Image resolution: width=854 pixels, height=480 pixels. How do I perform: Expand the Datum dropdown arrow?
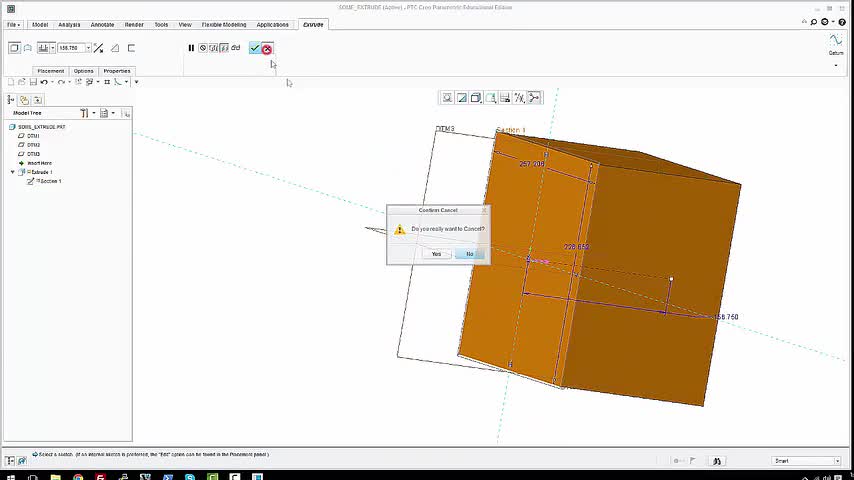[x=836, y=65]
